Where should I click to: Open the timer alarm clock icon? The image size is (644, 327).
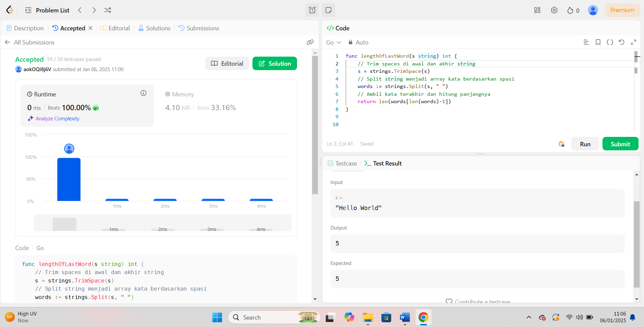312,10
